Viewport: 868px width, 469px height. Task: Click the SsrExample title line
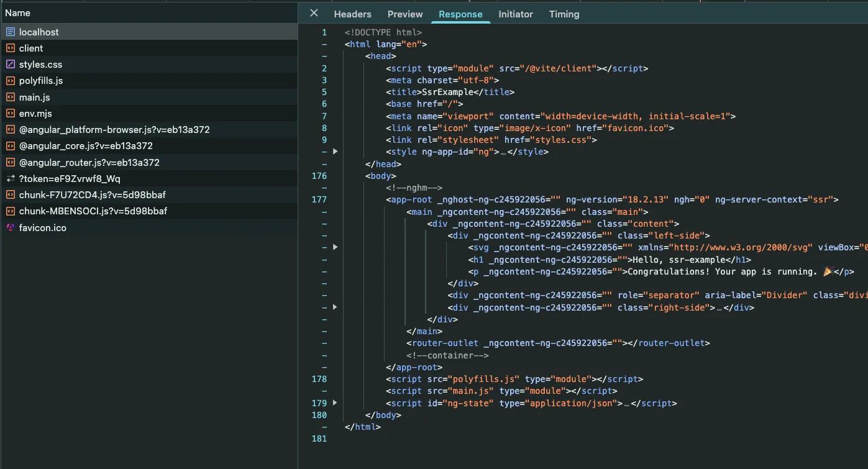(450, 92)
